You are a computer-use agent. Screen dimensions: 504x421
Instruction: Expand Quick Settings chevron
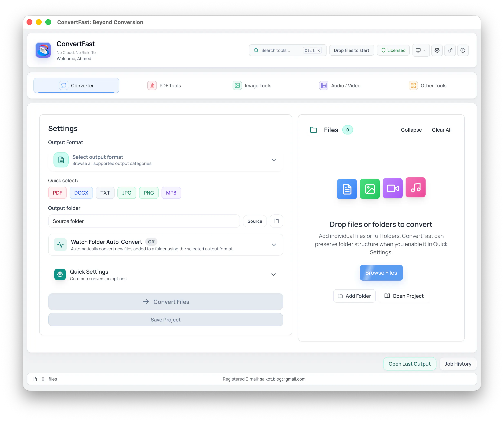(273, 274)
